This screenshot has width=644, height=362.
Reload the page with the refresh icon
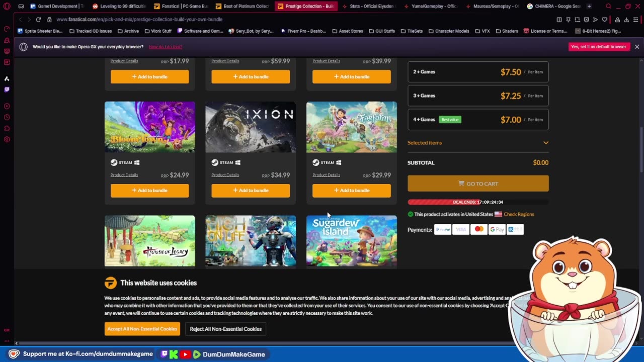[x=38, y=19]
